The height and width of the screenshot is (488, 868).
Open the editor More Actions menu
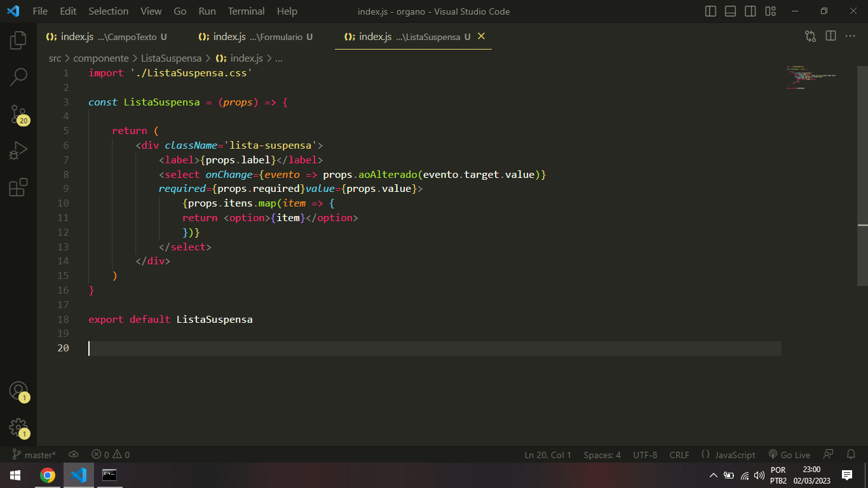(850, 36)
